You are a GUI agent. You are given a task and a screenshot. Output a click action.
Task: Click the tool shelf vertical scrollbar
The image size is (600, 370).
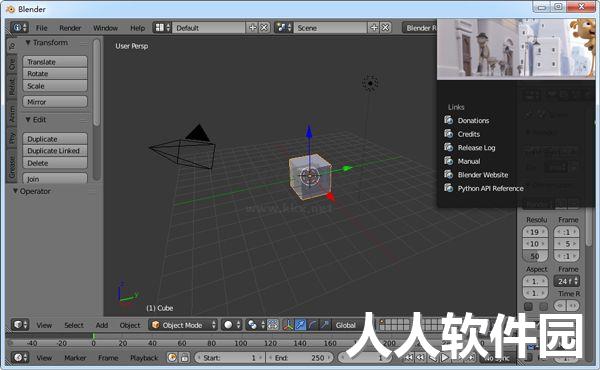(96, 82)
